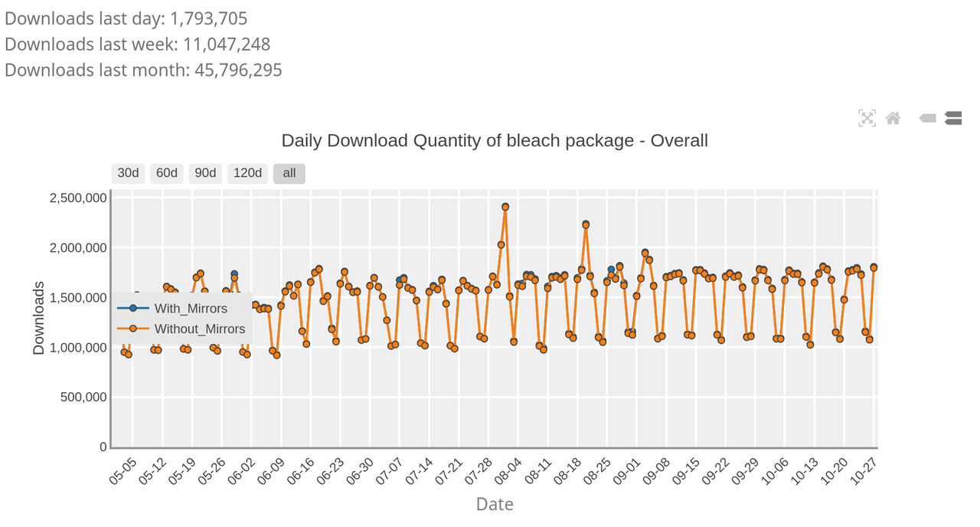Show the full range with the all button
The height and width of the screenshot is (527, 980).
coord(289,173)
